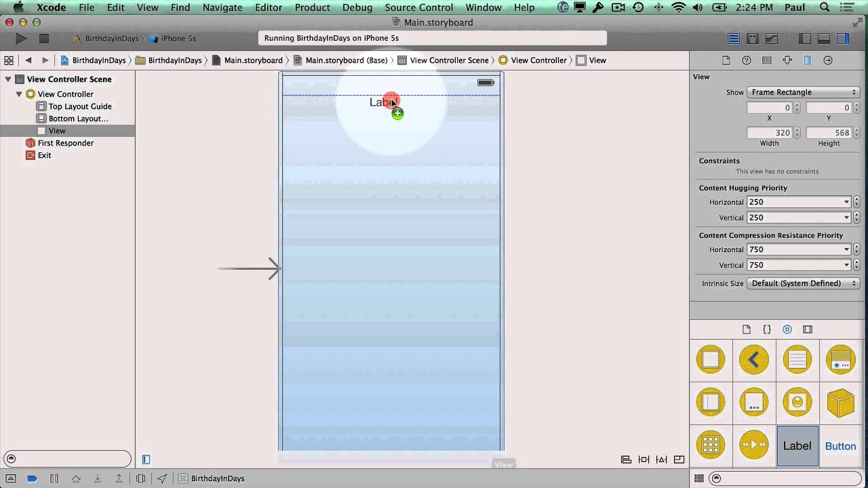Show the Object library icon

coord(787,329)
